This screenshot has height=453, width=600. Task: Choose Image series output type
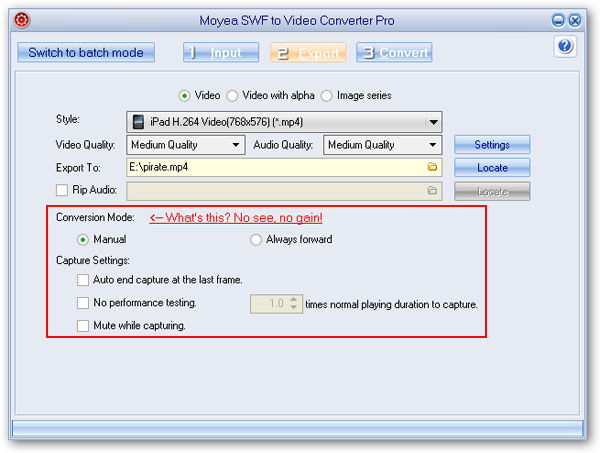tap(326, 96)
